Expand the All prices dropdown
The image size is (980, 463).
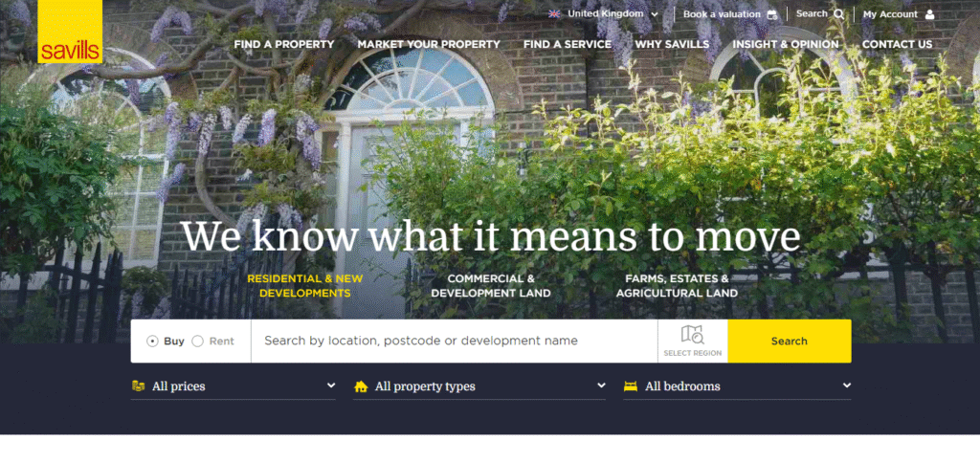pyautogui.click(x=234, y=386)
